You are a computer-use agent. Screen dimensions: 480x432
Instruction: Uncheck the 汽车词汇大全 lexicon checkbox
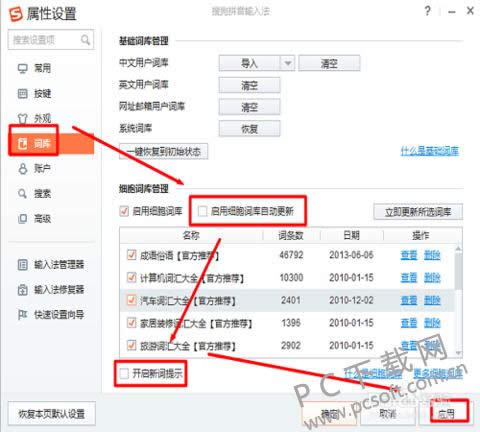point(131,300)
